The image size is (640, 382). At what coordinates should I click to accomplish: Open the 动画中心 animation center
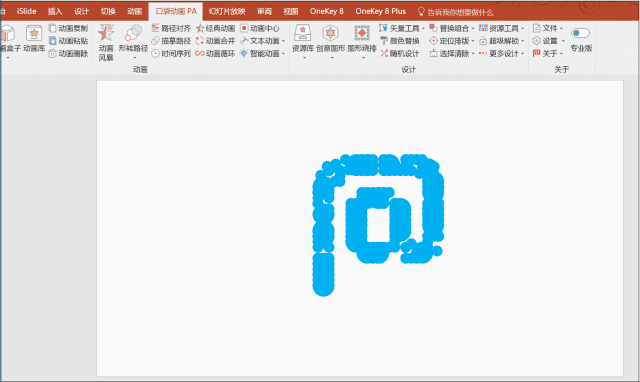point(260,28)
